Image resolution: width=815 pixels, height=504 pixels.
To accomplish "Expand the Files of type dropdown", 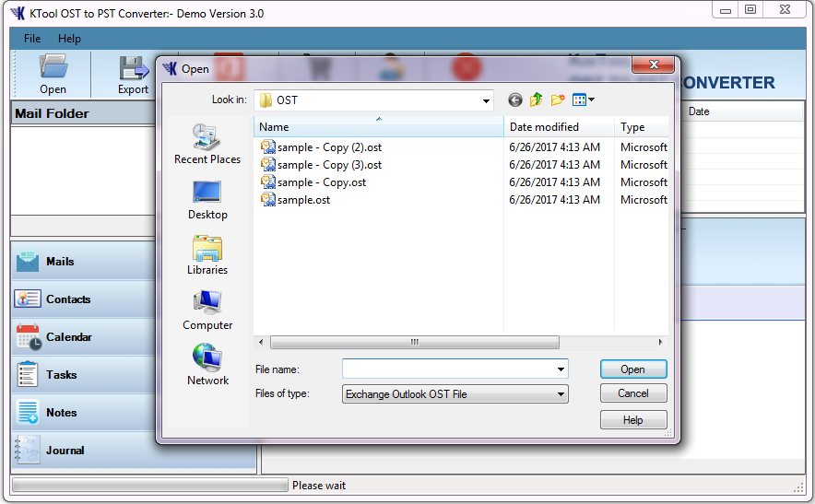I will (561, 394).
